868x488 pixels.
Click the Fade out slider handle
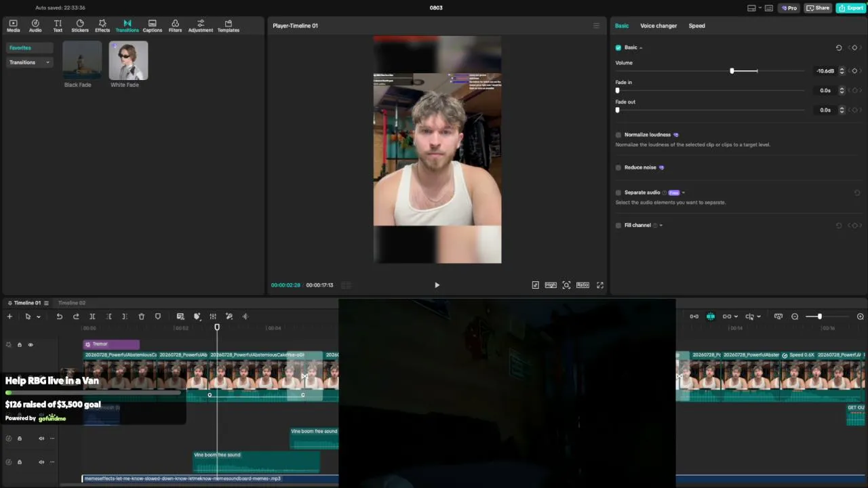[x=617, y=110]
